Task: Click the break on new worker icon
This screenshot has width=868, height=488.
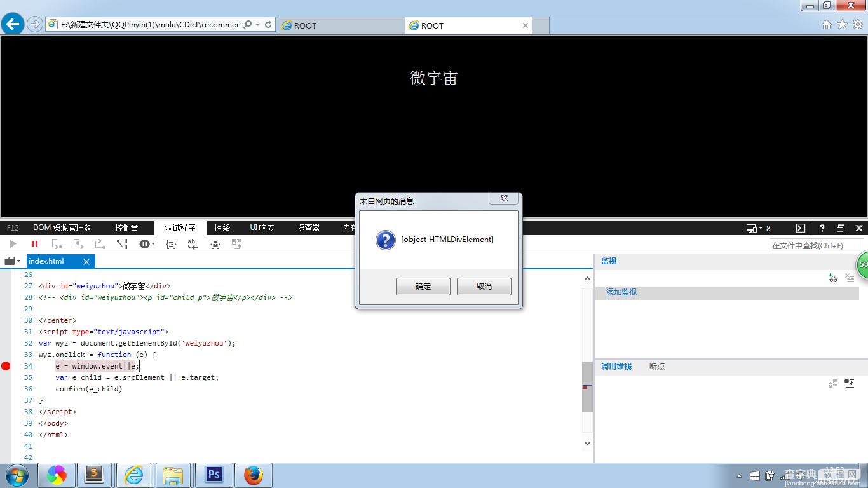Action: click(x=122, y=244)
